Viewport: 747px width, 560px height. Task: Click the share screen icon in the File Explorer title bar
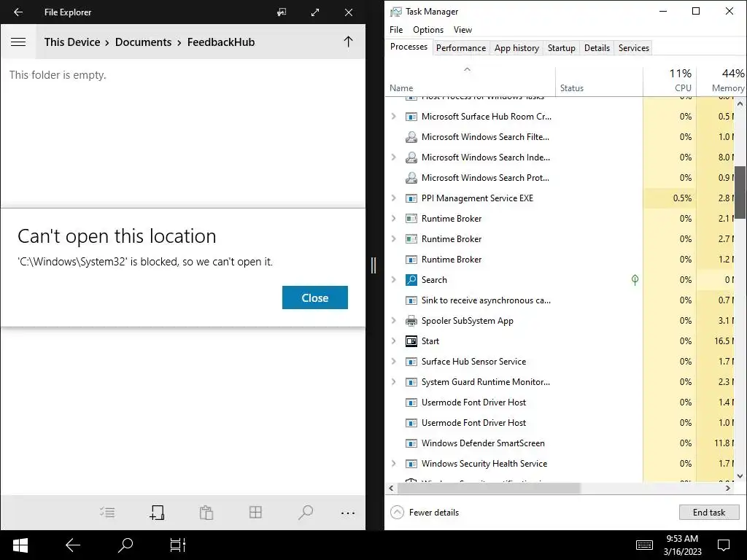coord(282,12)
